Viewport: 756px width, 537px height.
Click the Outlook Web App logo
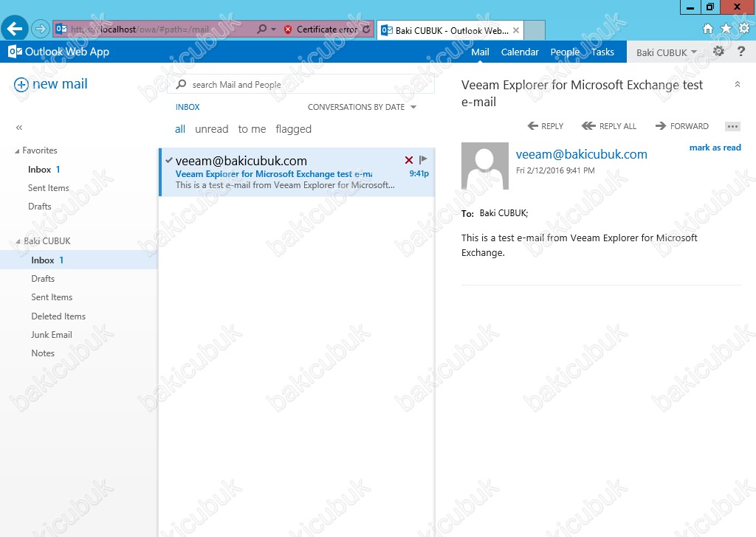pos(59,52)
